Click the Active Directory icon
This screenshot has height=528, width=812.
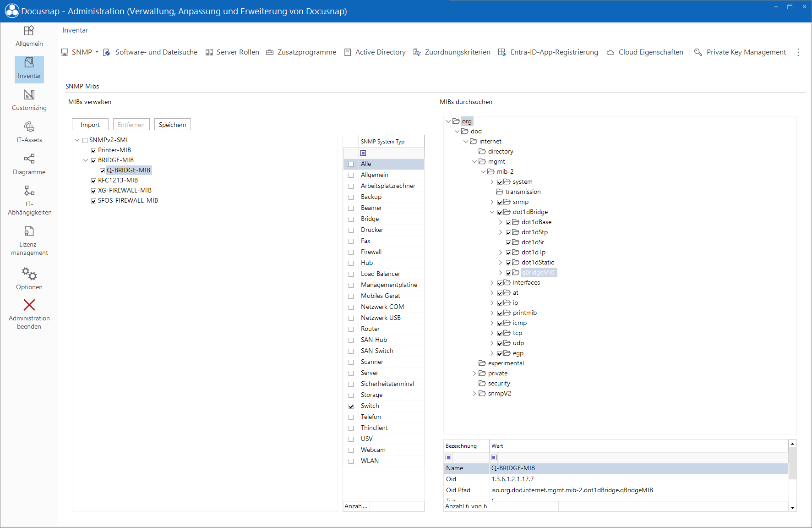348,52
